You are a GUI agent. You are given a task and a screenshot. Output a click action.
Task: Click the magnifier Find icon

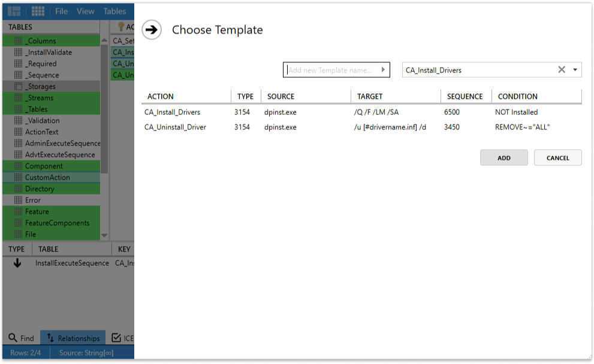pos(13,338)
